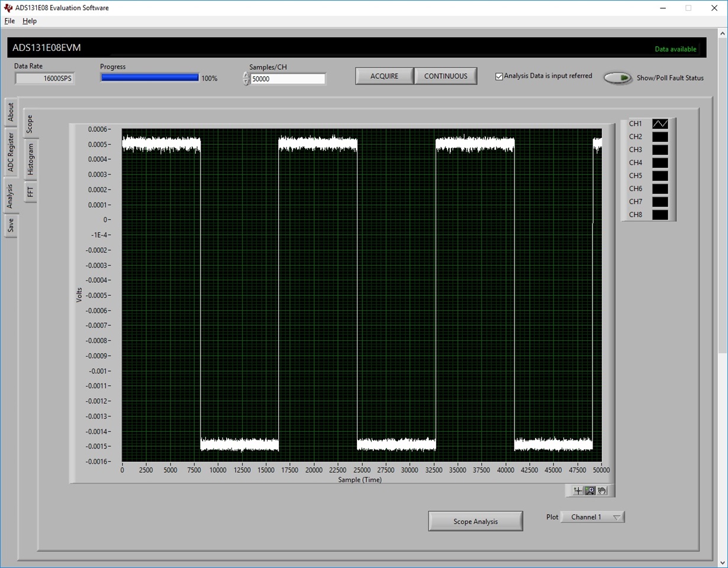
Task: Click the Samples/CH label text
Action: pos(268,67)
